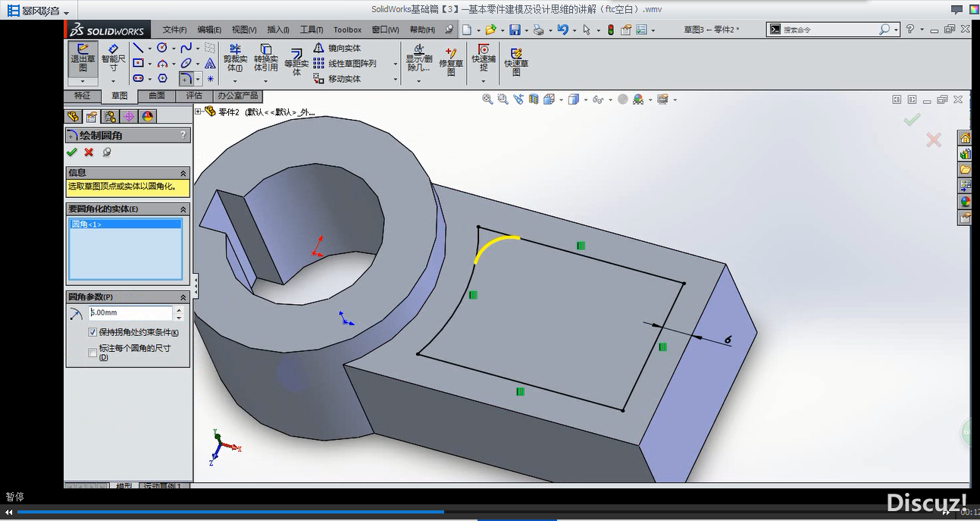Open the PropertyManager tab icon
Viewport: 980px width, 521px height.
[x=92, y=117]
